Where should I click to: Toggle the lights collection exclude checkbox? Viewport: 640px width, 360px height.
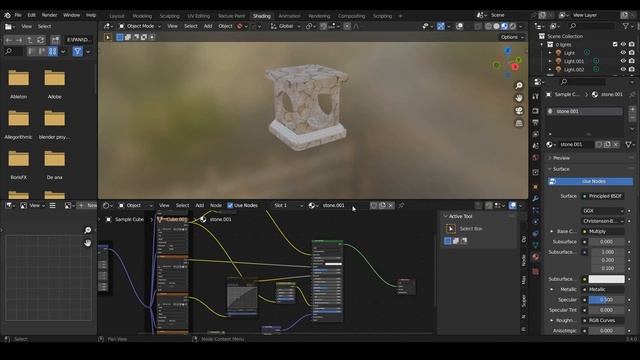pos(615,44)
